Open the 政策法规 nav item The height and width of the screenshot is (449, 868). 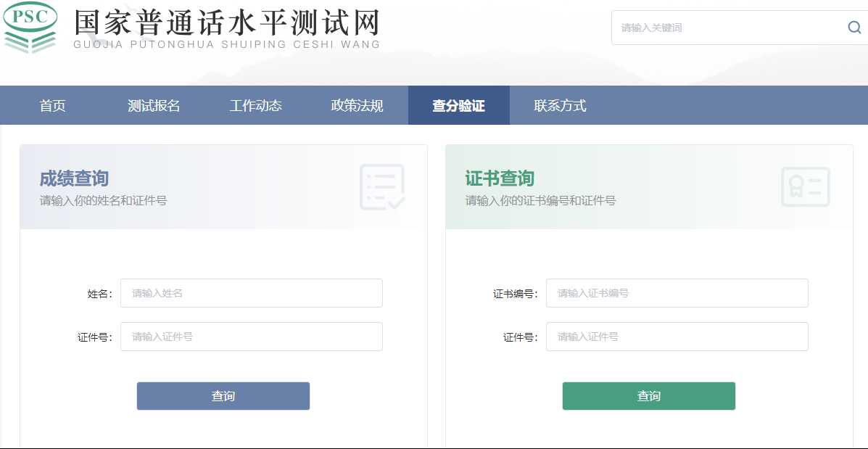[x=357, y=106]
